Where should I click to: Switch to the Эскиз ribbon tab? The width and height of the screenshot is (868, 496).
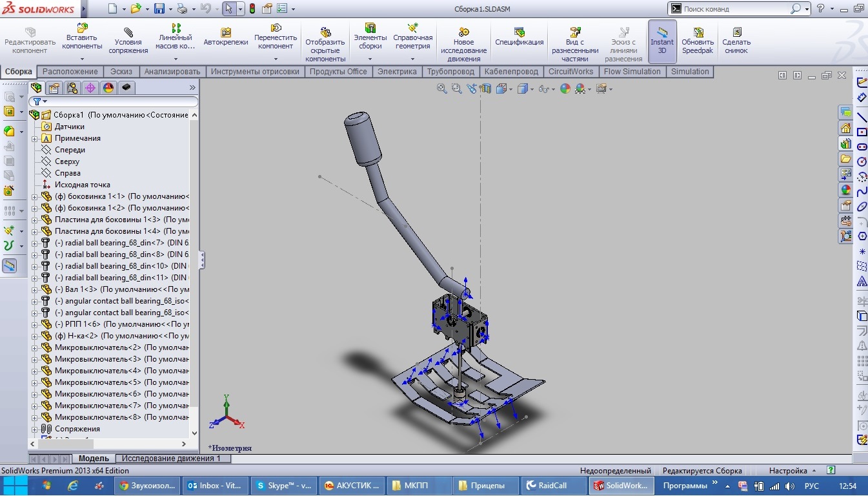click(121, 72)
